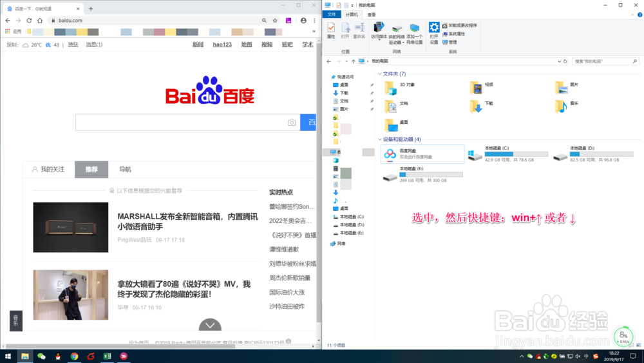The height and width of the screenshot is (363, 644).
Task: Open Explorer help question mark icon
Action: (x=640, y=15)
